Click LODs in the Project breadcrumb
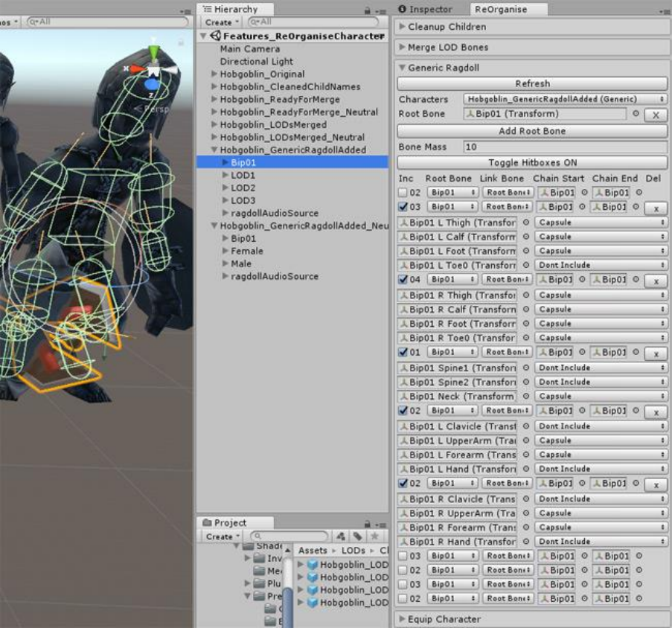This screenshot has width=672, height=628. [x=353, y=551]
